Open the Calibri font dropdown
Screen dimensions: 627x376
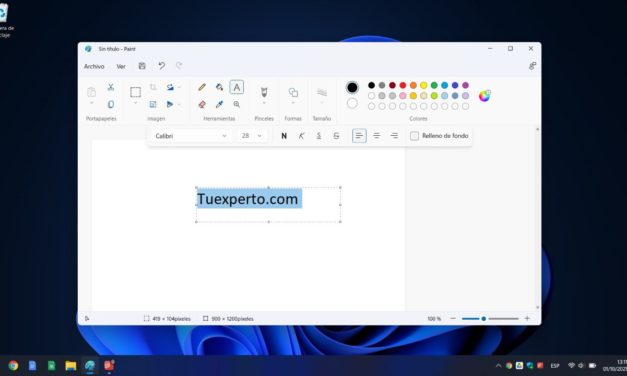191,136
